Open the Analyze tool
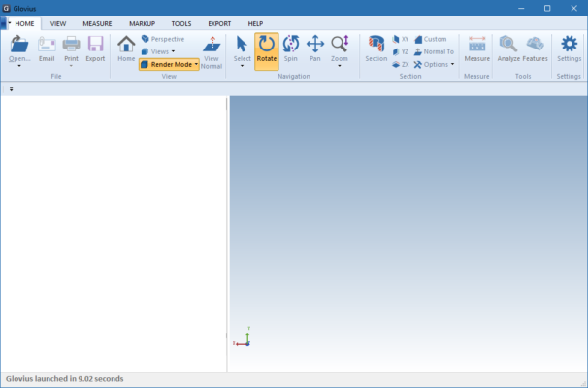The width and height of the screenshot is (588, 388). coord(508,44)
